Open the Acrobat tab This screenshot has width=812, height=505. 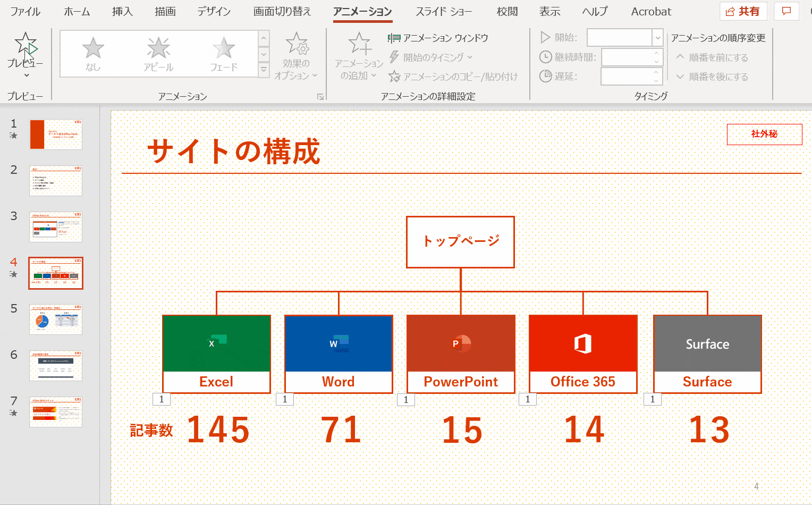click(x=651, y=11)
